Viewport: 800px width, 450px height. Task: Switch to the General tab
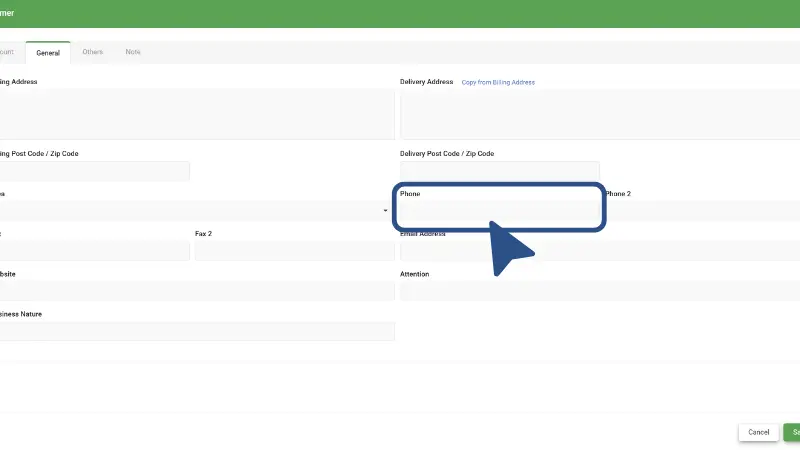(48, 52)
